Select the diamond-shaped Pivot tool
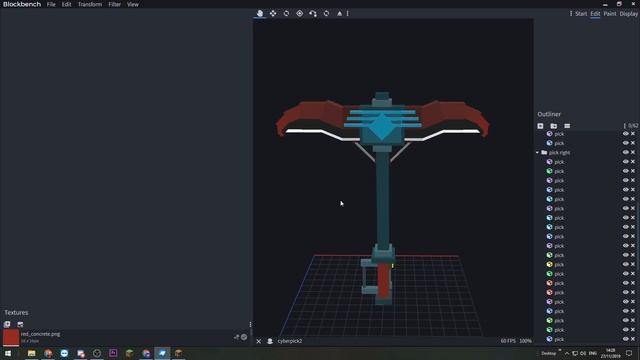The width and height of the screenshot is (640, 360). (x=300, y=13)
